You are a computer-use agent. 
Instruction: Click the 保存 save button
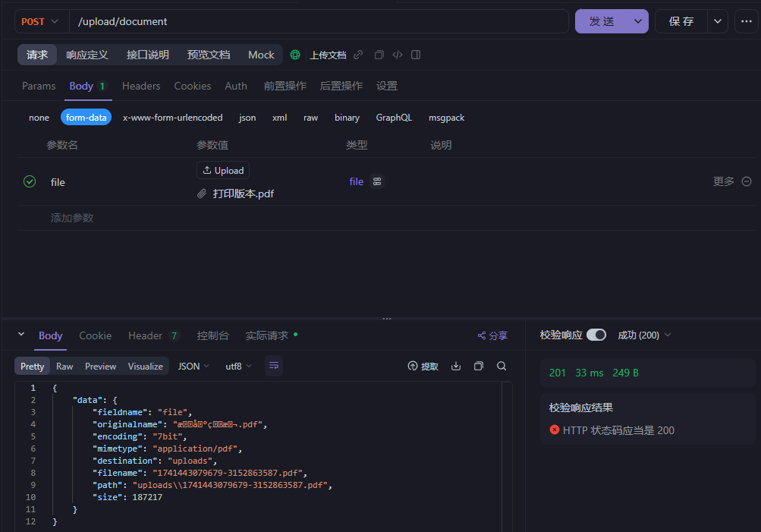tap(681, 21)
